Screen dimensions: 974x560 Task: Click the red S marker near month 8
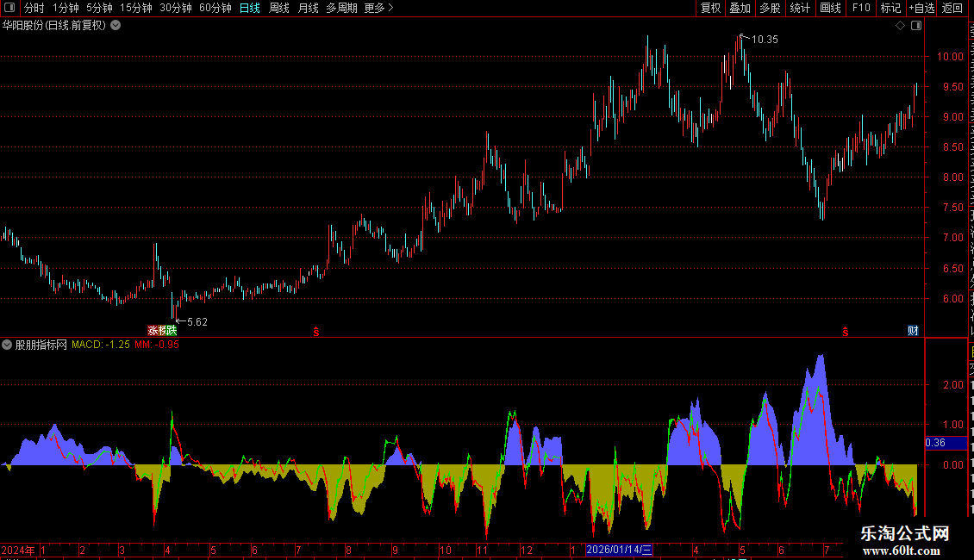coord(316,332)
